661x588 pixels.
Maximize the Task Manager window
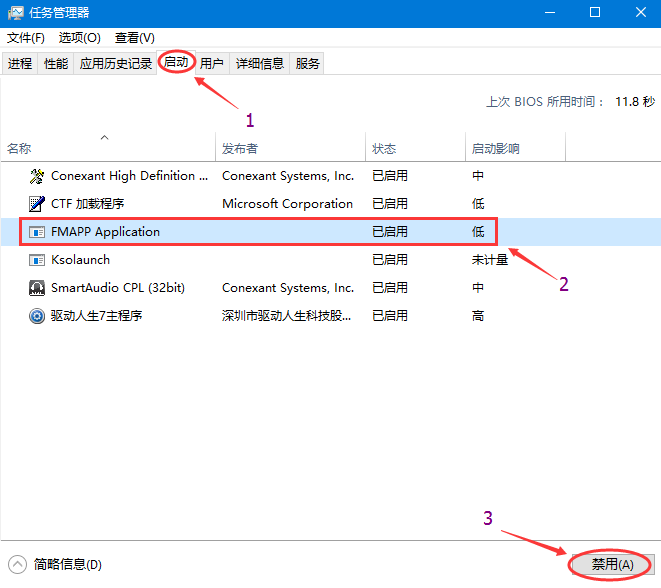pyautogui.click(x=595, y=13)
